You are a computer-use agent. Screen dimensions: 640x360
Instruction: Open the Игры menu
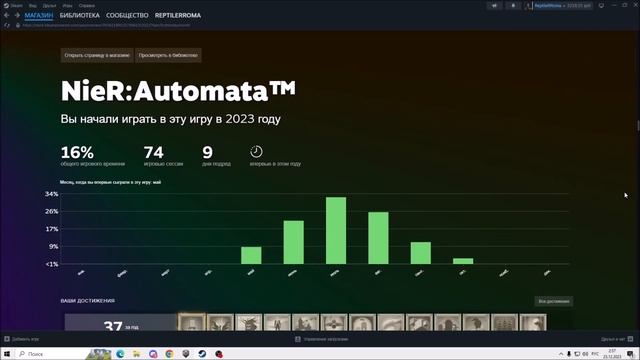[67, 6]
